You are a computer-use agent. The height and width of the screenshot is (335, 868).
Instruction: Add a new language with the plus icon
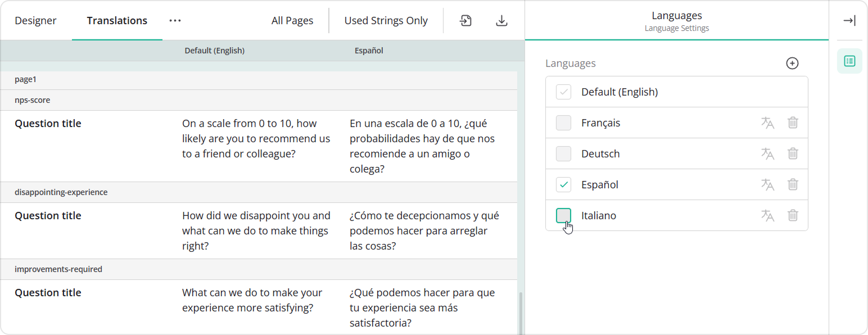pos(792,63)
